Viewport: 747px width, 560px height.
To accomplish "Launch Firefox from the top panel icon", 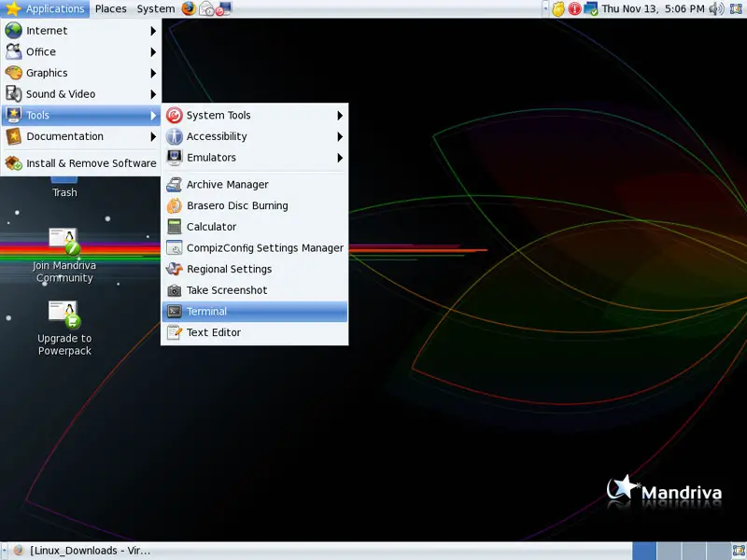I will (x=189, y=8).
